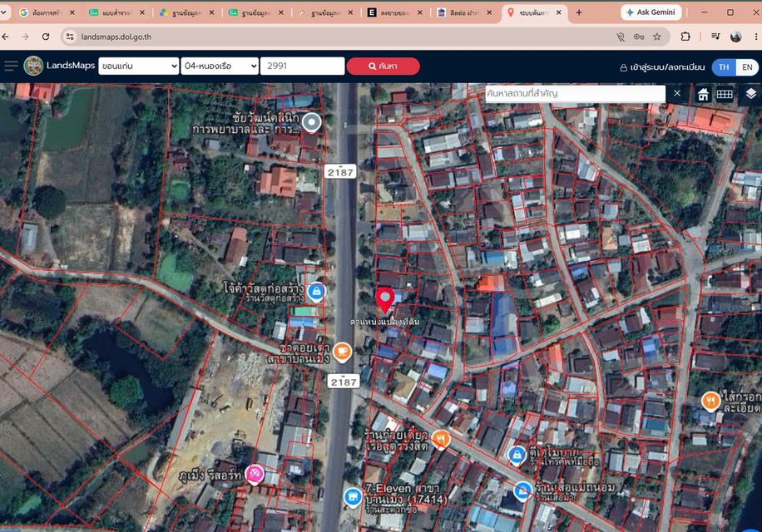Click the grid measurement icon
Screen dimensions: 762x532
click(x=724, y=94)
